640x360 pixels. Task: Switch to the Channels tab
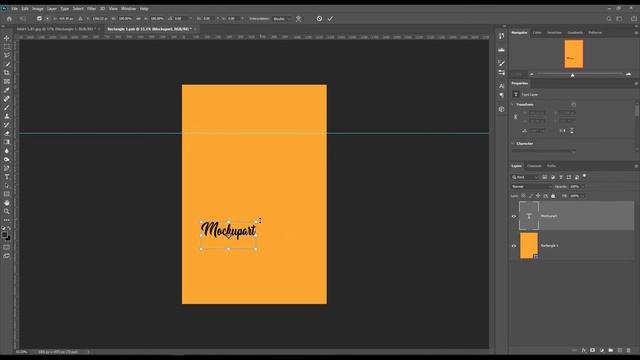point(534,166)
